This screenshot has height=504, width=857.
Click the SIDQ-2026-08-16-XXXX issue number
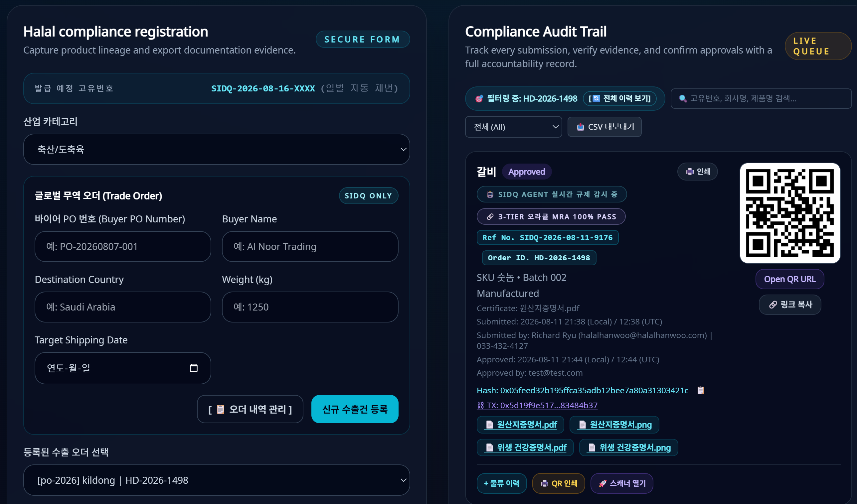tap(263, 88)
